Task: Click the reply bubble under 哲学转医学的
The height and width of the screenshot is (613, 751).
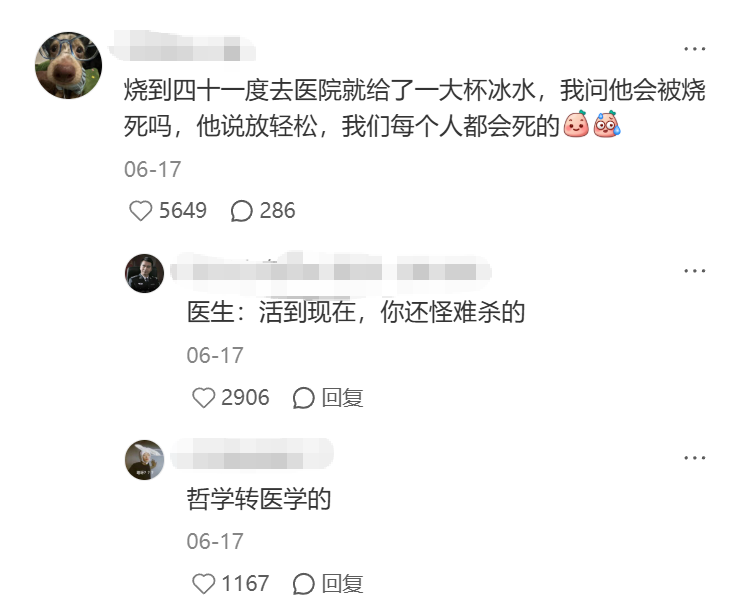Action: (304, 584)
